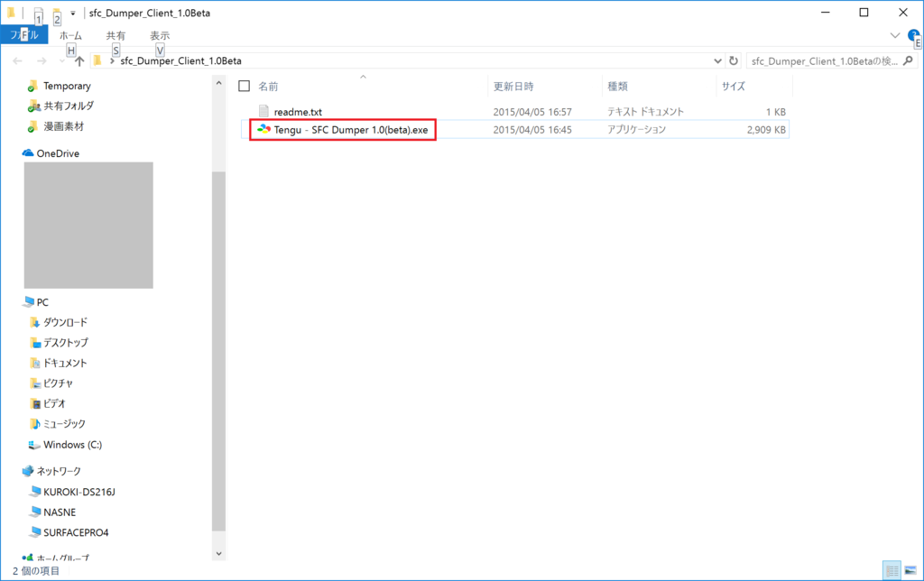Click the breadcrumb chevron before sfc_Dumper_Client_1.0Beta
The width and height of the screenshot is (924, 581).
click(x=112, y=60)
